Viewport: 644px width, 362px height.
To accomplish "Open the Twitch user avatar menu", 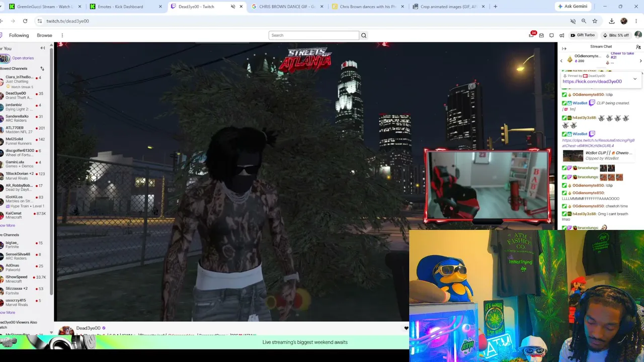I will click(638, 35).
